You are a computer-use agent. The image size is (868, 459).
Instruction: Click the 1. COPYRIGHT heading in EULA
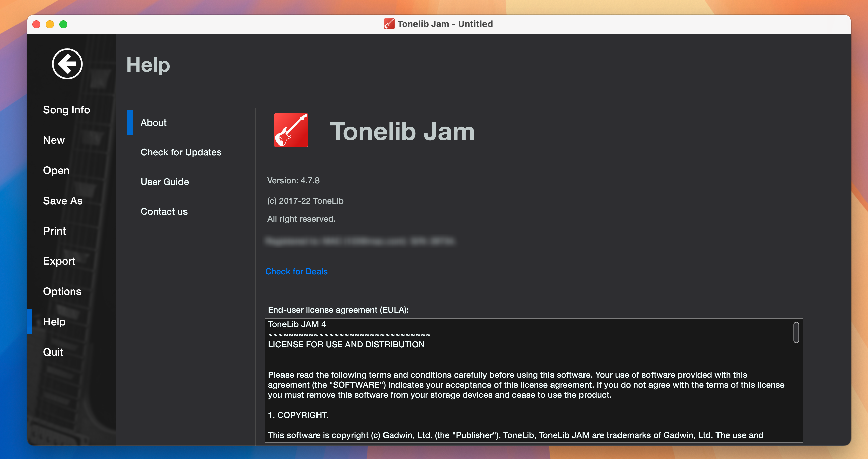(298, 415)
